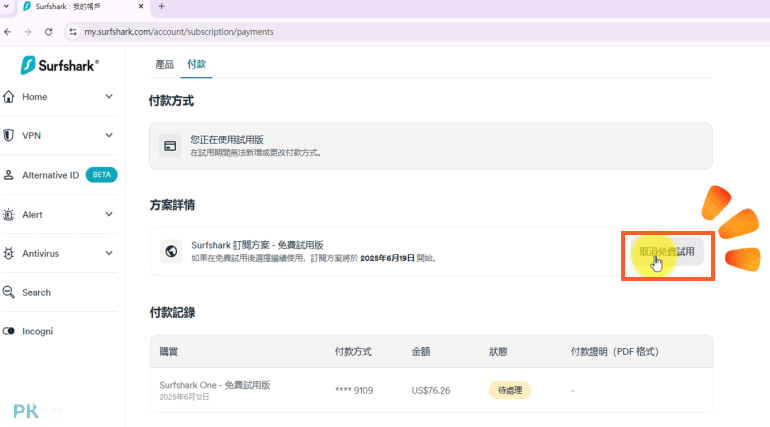Click the browser forward arrow
This screenshot has width=770, height=427.
pyautogui.click(x=28, y=32)
